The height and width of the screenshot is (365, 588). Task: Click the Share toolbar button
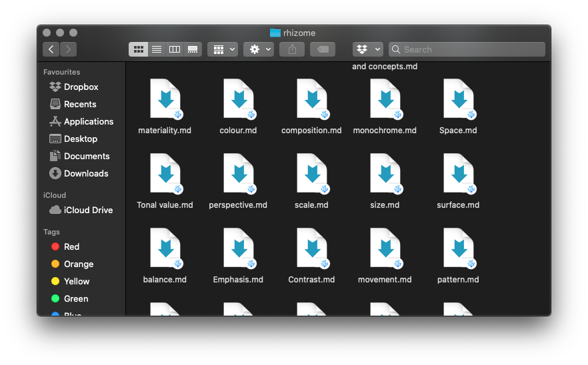pyautogui.click(x=292, y=49)
